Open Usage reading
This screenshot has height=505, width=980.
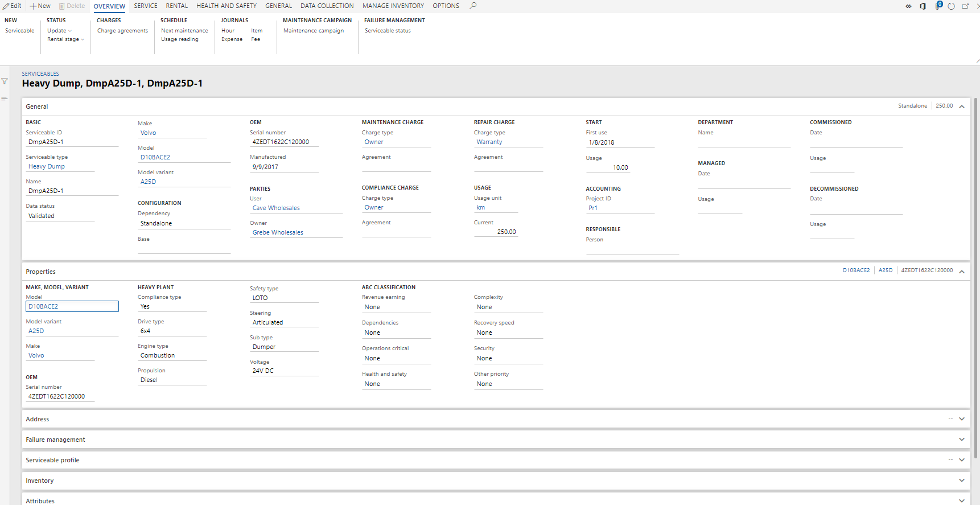point(180,39)
